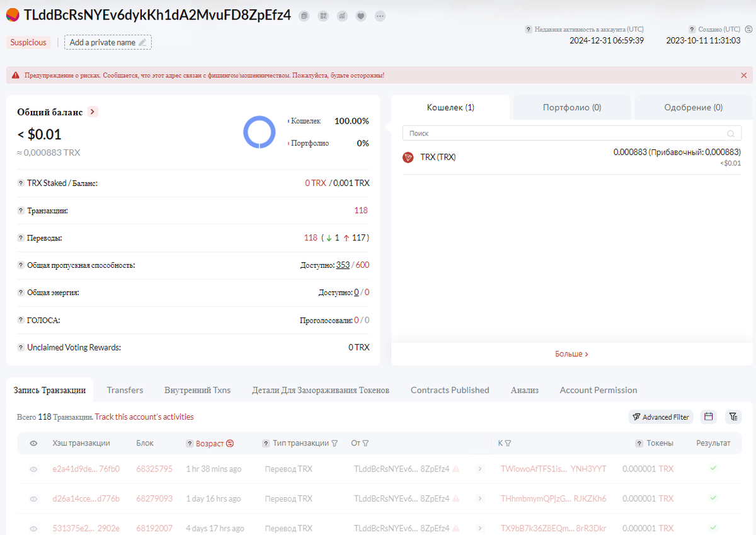Click the pencil icon to add private name

[x=142, y=42]
